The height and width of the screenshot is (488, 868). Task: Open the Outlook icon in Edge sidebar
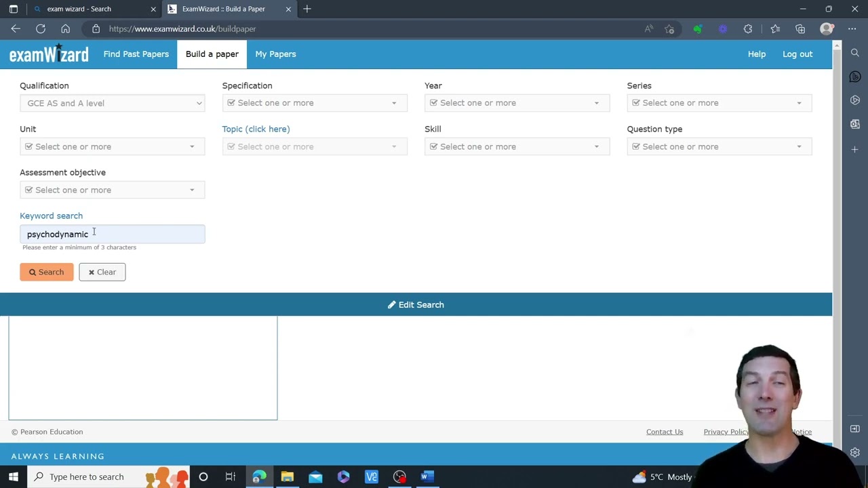855,124
